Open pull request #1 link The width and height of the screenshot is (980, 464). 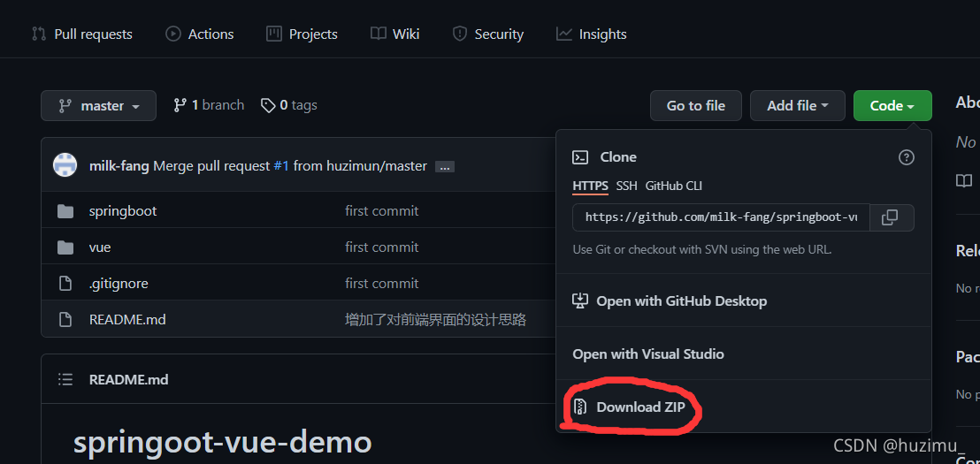tap(281, 166)
